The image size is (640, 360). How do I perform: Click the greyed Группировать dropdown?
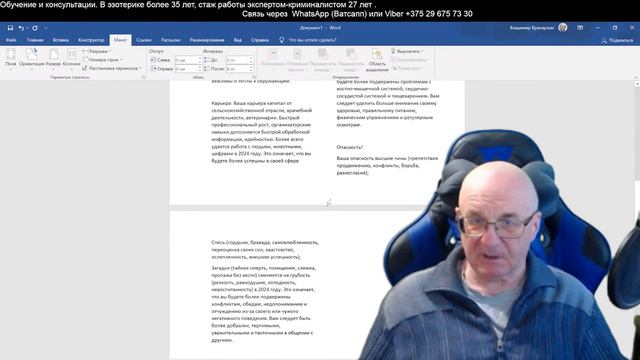[409, 60]
